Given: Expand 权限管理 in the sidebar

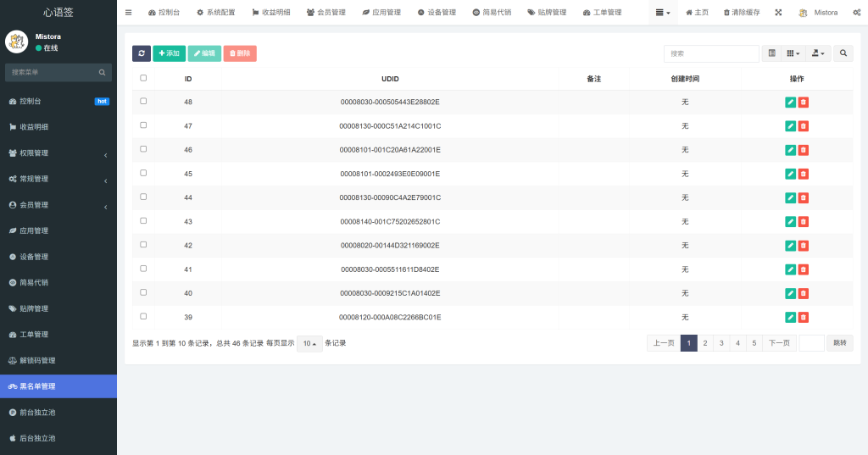Looking at the screenshot, I should pos(58,153).
